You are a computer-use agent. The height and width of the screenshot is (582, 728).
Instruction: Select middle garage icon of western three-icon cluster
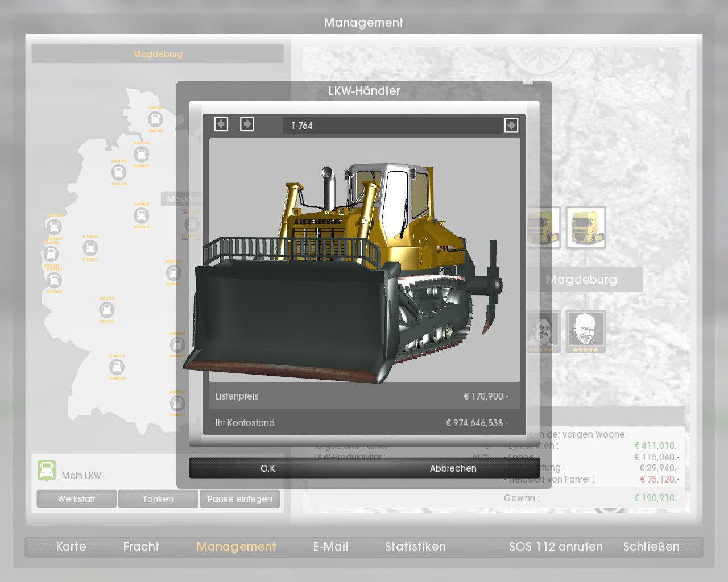(x=51, y=253)
